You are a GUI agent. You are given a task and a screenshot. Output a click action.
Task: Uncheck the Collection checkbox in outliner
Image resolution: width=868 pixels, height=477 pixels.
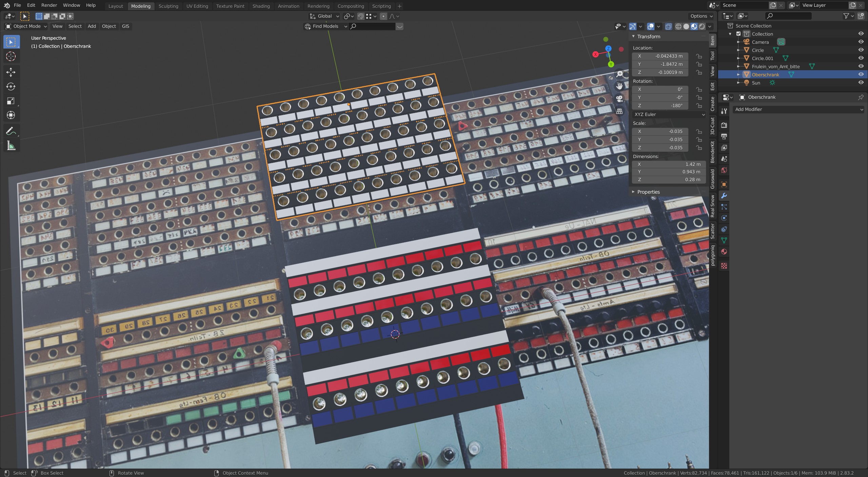[738, 34]
